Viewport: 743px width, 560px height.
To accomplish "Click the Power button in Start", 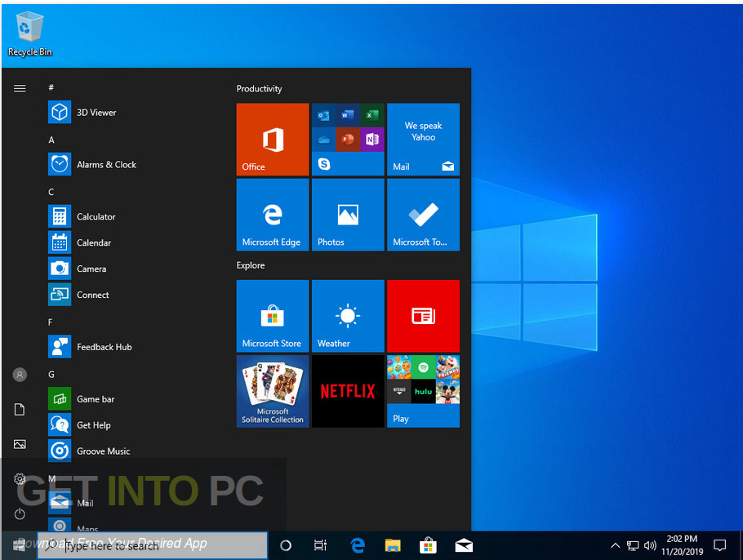I will [x=20, y=513].
